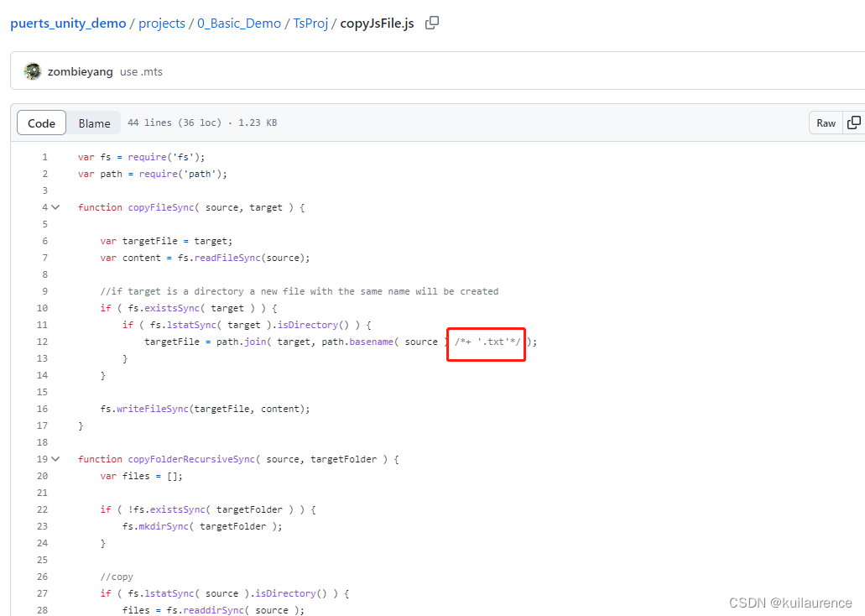The image size is (865, 616).
Task: Click the highlighted '.txt' comment in line 12
Action: (486, 342)
